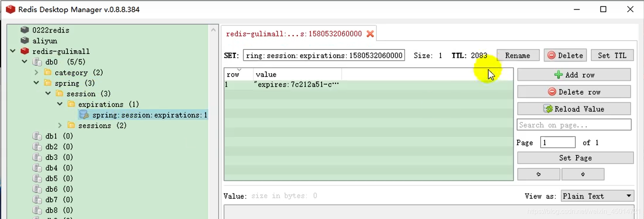The image size is (644, 219).
Task: Click the Redis Desktop Manager title bar logo
Action: (10, 9)
